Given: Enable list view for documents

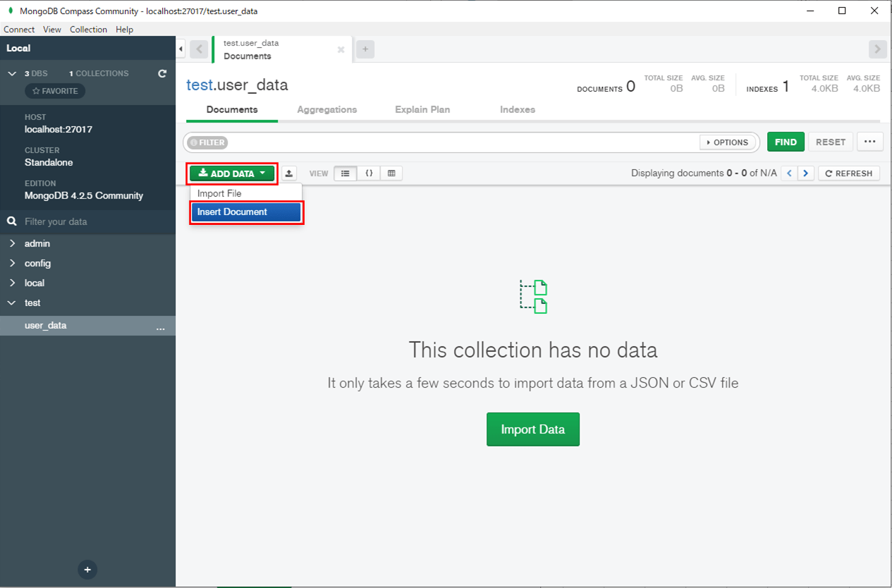Looking at the screenshot, I should pos(345,173).
